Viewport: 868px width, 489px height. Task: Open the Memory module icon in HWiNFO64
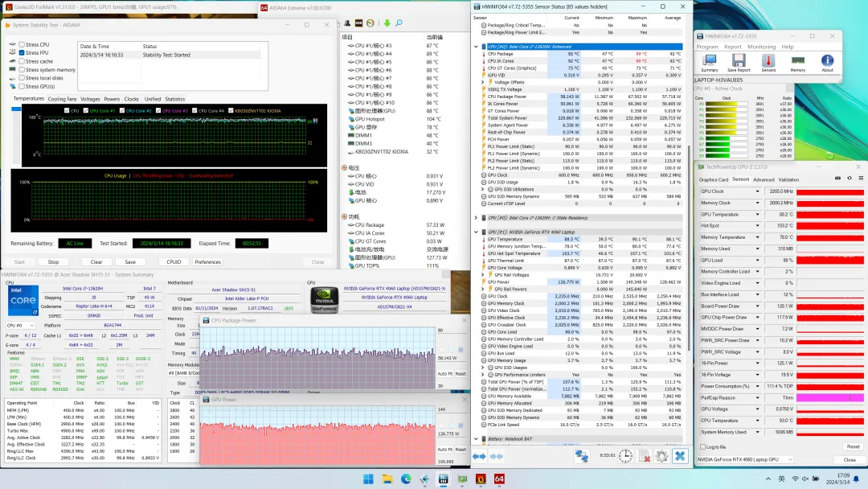(798, 63)
